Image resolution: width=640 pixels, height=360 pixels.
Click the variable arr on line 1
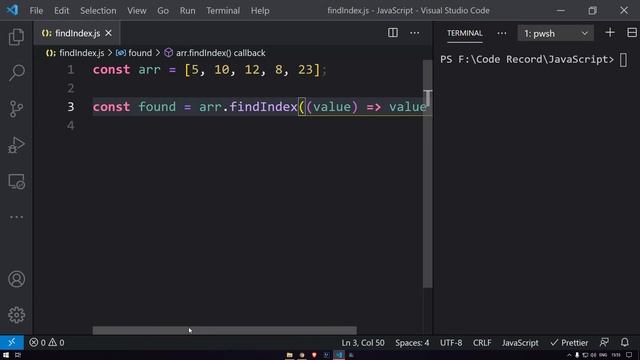pos(149,69)
